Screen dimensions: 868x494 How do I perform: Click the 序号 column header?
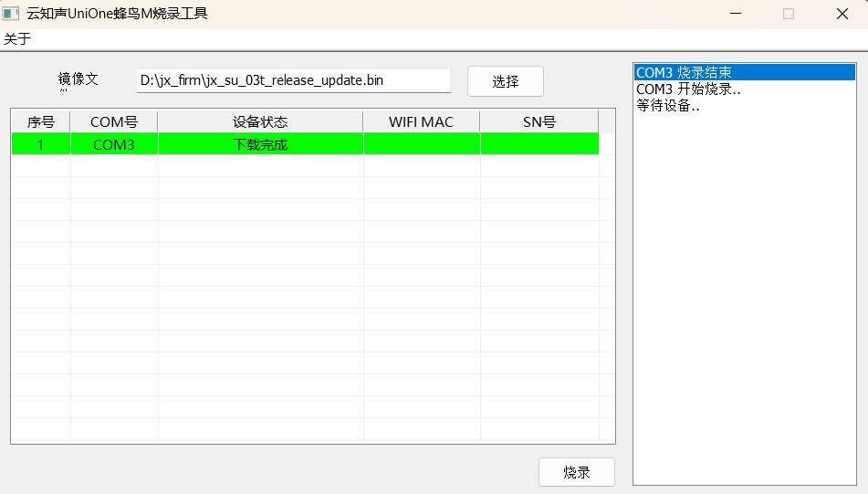[x=41, y=121]
